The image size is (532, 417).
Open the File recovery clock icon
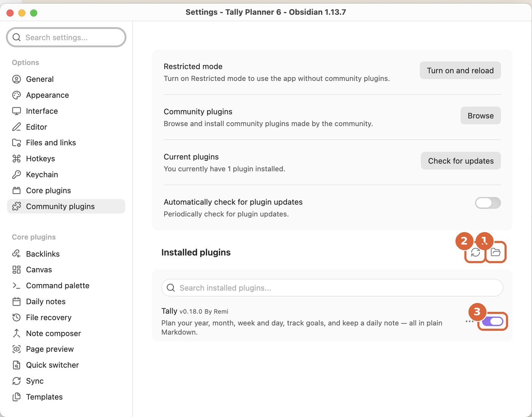coord(16,317)
